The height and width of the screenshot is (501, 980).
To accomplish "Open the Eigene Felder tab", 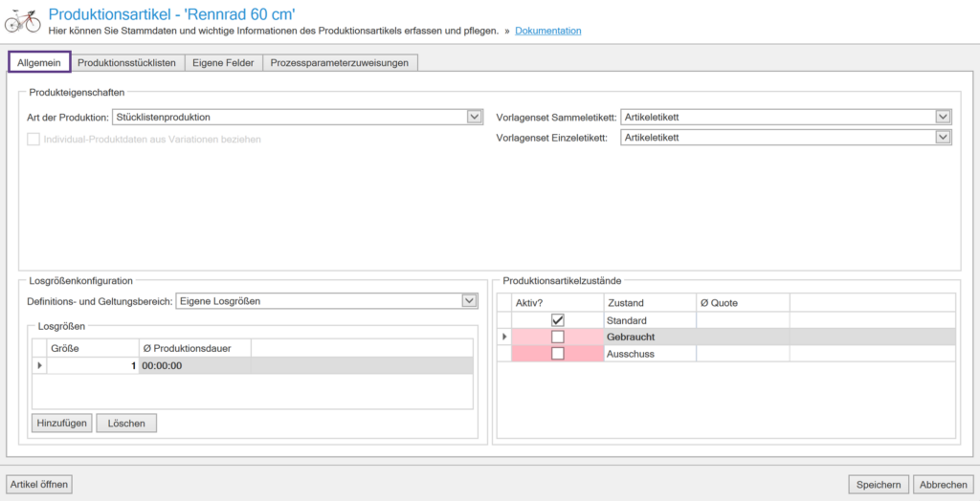I will pos(223,62).
